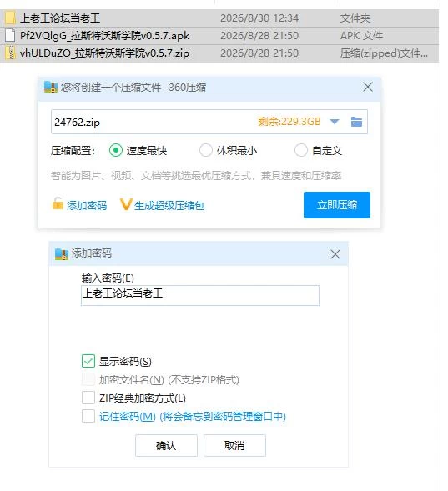Cancel with the 取消 button
This screenshot has width=448, height=491.
coord(234,445)
